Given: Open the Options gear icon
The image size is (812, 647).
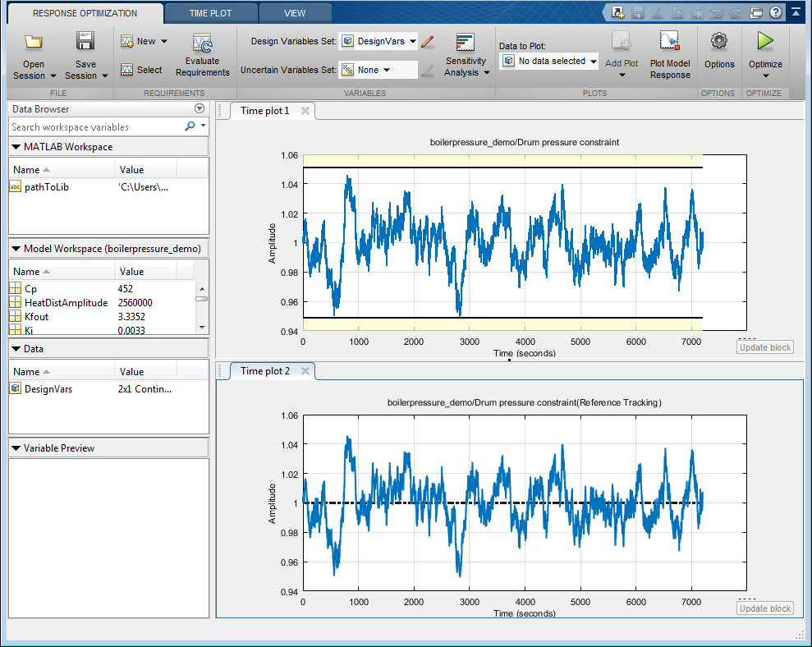Looking at the screenshot, I should [719, 41].
